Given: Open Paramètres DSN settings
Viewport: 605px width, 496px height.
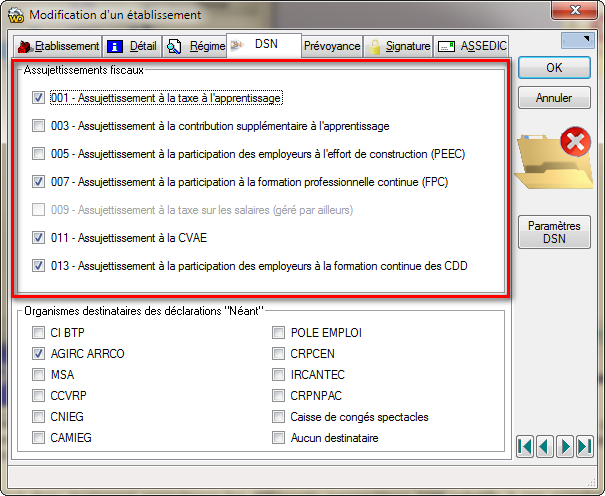Looking at the screenshot, I should coord(553,233).
